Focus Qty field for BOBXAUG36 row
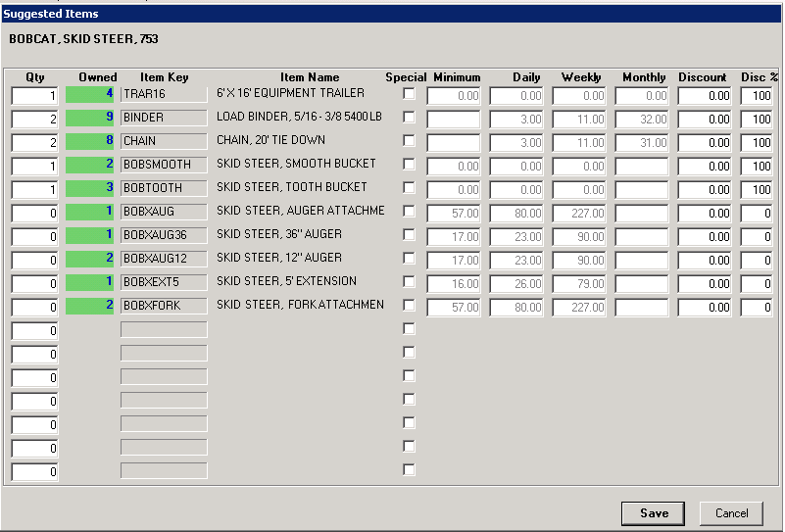This screenshot has height=532, width=785. pyautogui.click(x=34, y=237)
